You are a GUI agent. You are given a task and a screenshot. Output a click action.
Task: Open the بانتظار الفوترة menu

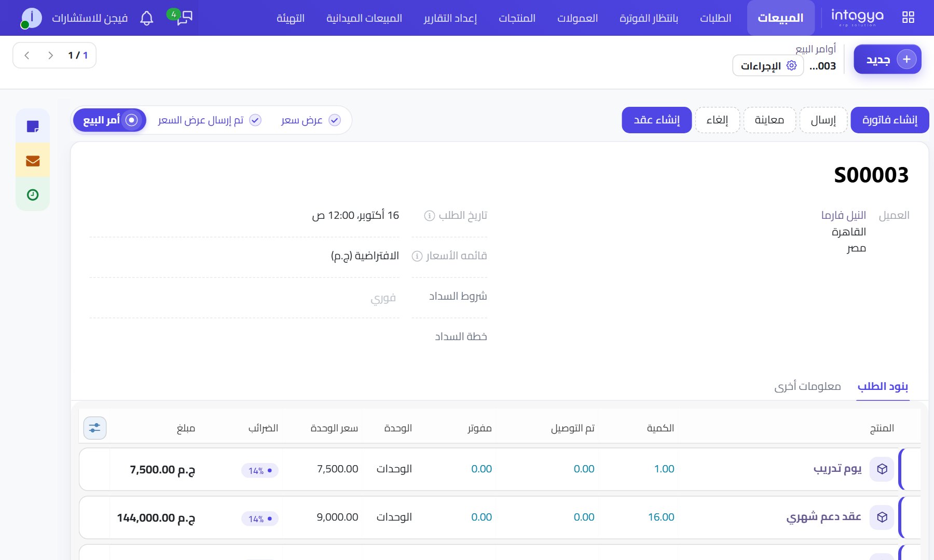[649, 18]
